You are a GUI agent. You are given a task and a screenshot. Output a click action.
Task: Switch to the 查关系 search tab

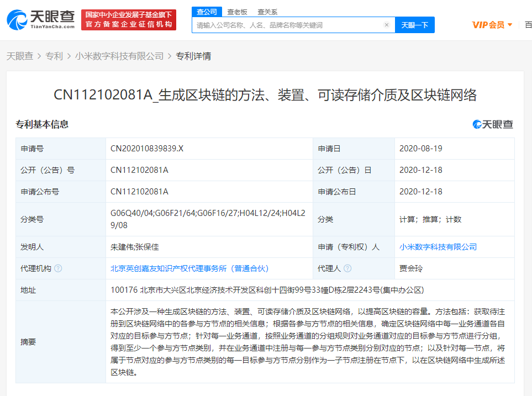(267, 12)
